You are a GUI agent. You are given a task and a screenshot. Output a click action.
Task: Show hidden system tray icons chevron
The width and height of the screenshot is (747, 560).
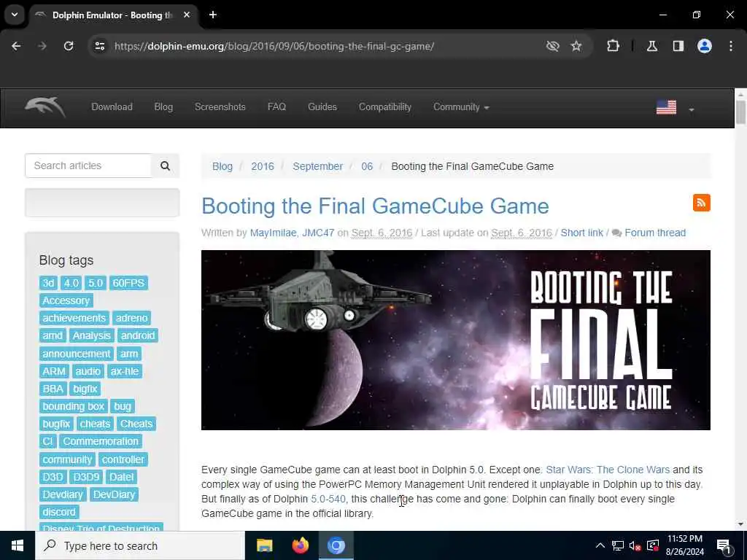point(600,545)
